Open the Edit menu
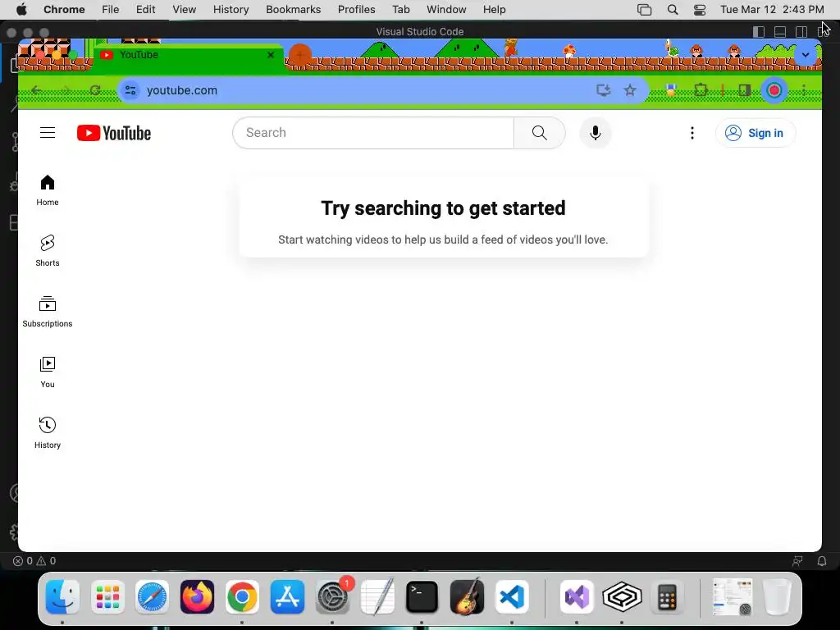The image size is (840, 630). [x=146, y=10]
